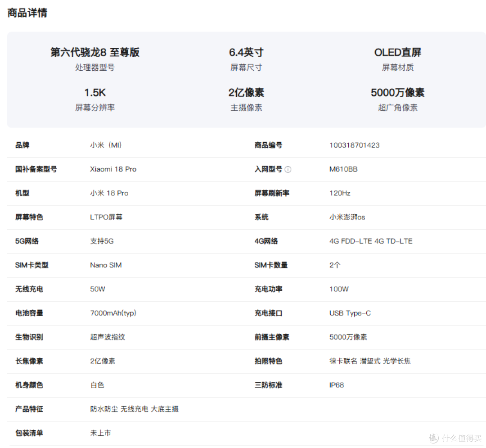
Task: Click the 品牌 row label
Action: [22, 145]
